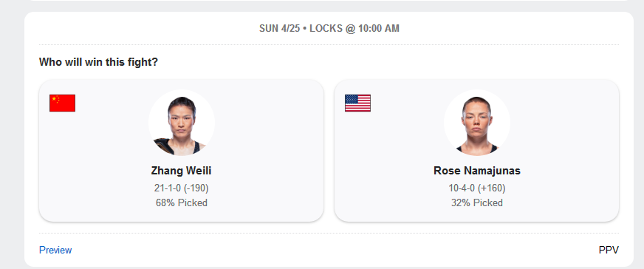Image resolution: width=644 pixels, height=269 pixels.
Task: Click the 32% Picked text
Action: point(477,203)
